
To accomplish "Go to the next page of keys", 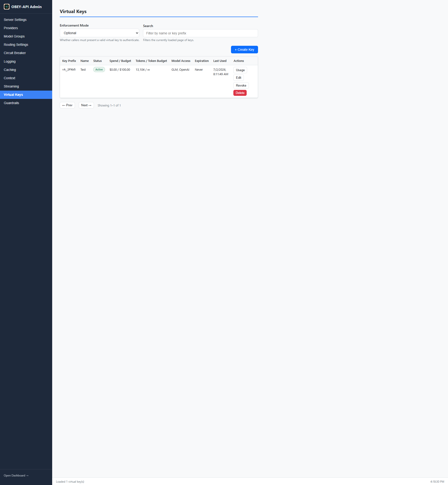I will pos(86,105).
